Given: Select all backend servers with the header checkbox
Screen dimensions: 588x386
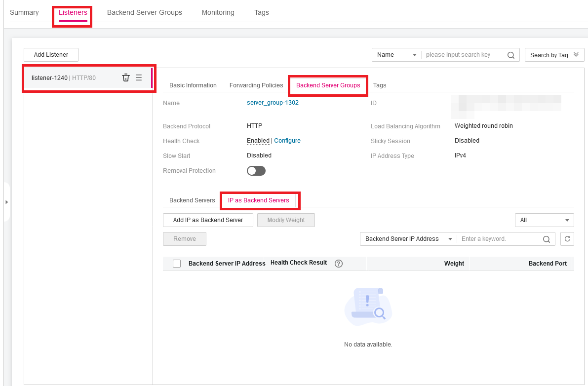Looking at the screenshot, I should click(176, 263).
